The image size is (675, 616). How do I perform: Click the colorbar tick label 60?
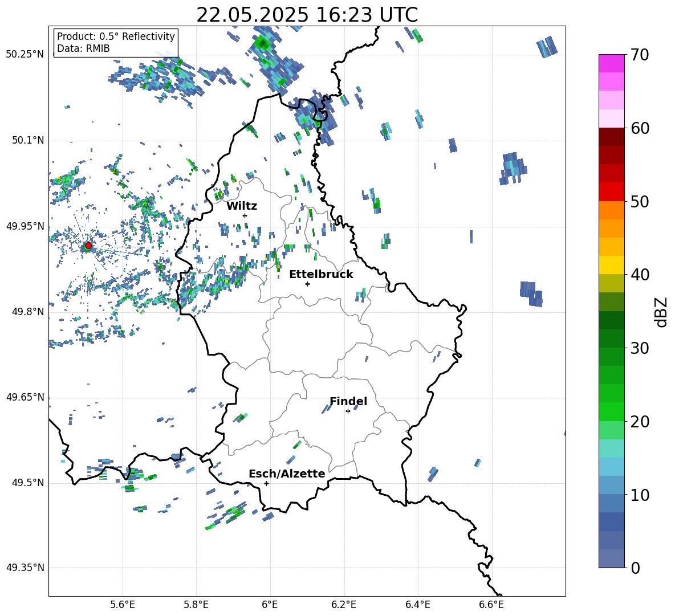tap(640, 128)
